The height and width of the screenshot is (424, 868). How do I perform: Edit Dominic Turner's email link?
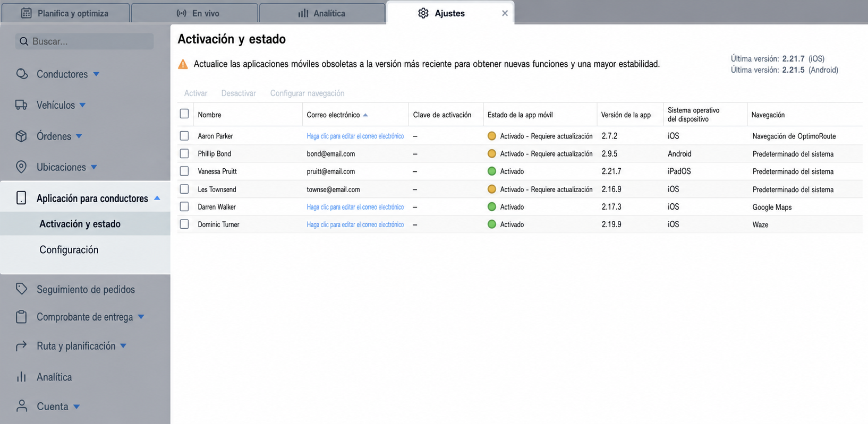tap(355, 224)
